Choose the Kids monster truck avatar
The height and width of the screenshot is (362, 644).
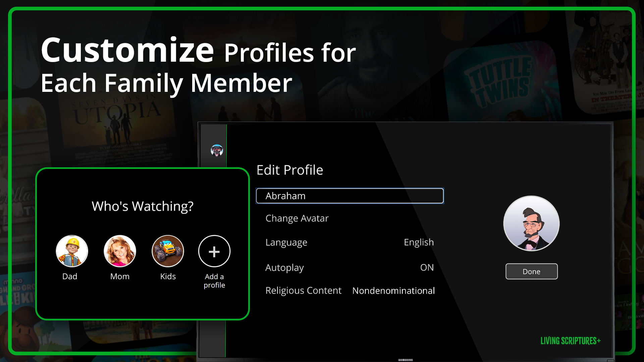(x=168, y=251)
